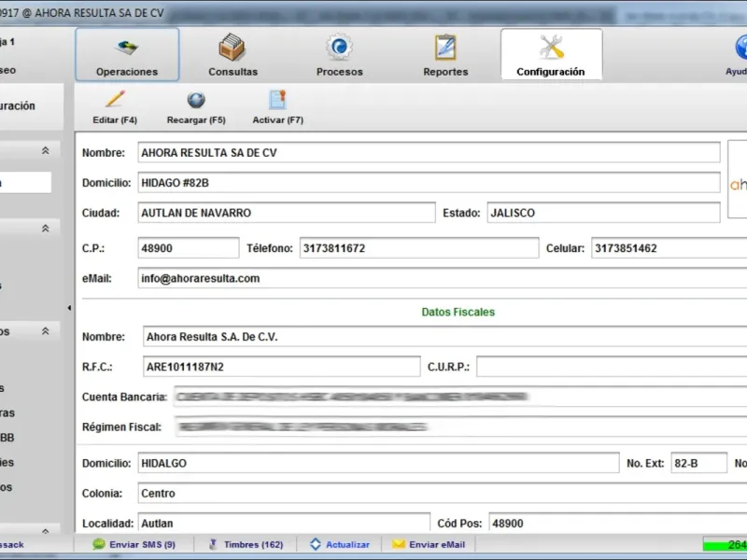The width and height of the screenshot is (747, 560).
Task: Select the Configuración tab
Action: pyautogui.click(x=551, y=54)
